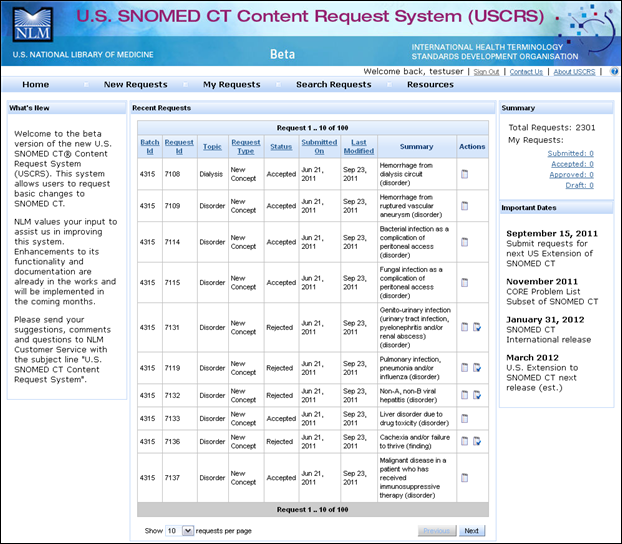View request 7137 details icon
622x544 pixels.
click(465, 477)
